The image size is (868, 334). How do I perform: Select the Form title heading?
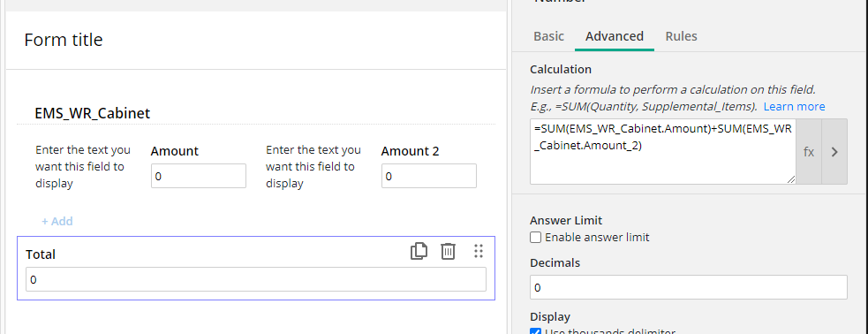(64, 40)
